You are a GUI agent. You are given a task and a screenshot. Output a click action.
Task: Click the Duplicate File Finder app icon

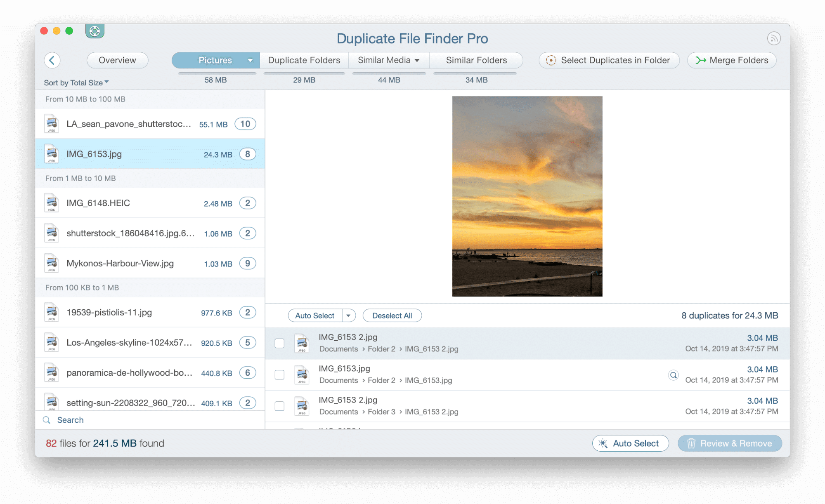(95, 31)
